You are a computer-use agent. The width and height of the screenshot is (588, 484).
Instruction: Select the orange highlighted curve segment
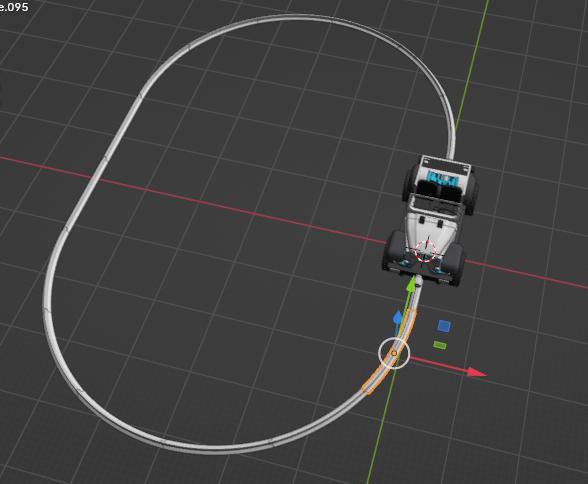(390, 352)
